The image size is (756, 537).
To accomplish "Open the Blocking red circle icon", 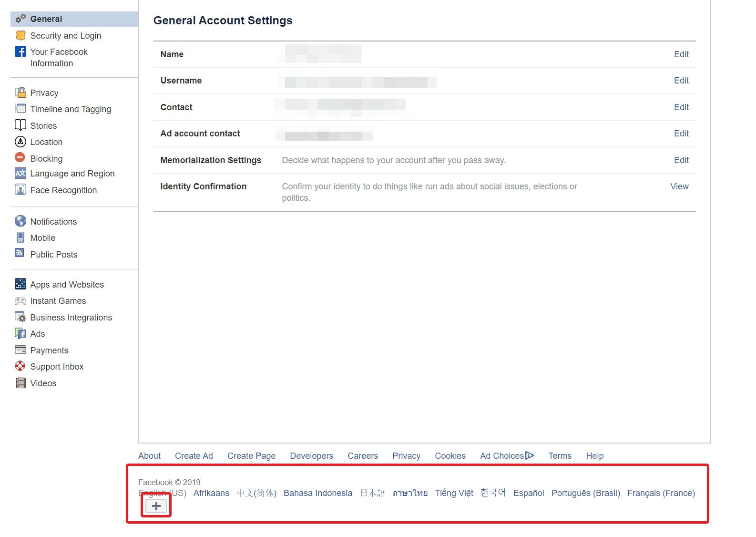I will point(20,157).
